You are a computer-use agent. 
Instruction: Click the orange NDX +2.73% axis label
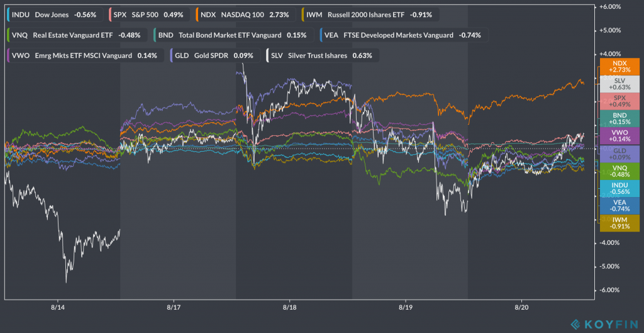click(619, 67)
